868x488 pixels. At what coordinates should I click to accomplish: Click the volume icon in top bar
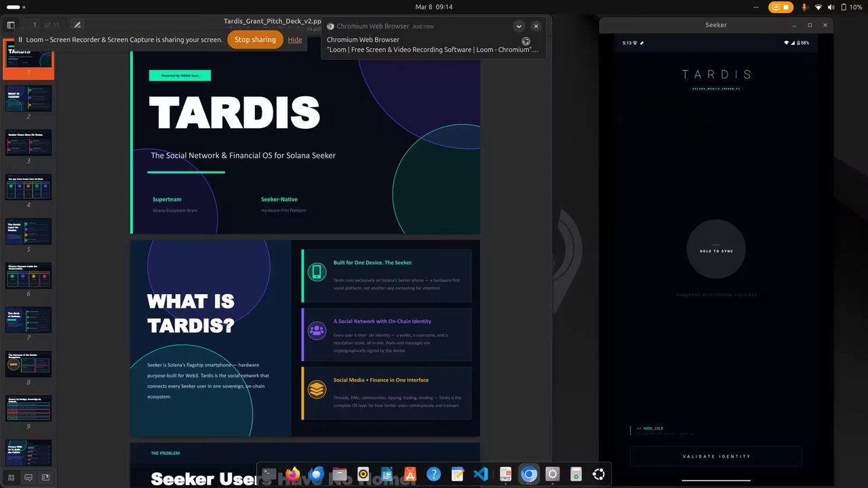tap(831, 7)
